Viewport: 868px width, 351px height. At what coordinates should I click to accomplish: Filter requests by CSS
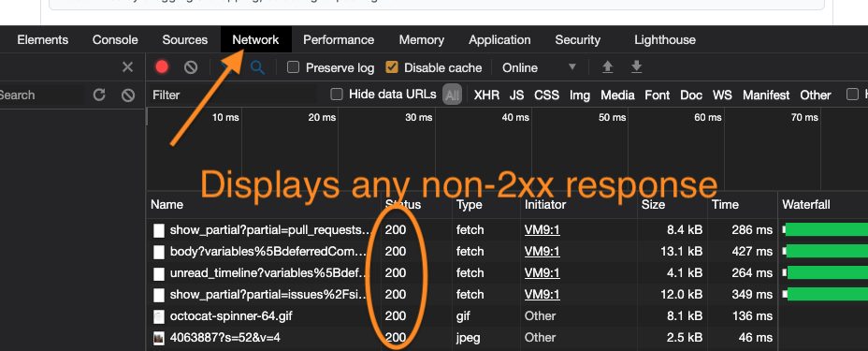[x=546, y=95]
